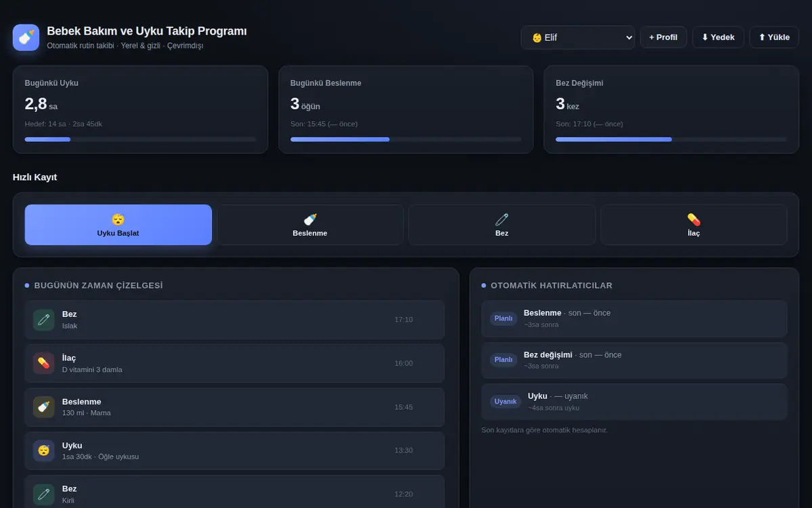The height and width of the screenshot is (508, 812).
Task: Click the Yedek backup button
Action: 718,37
